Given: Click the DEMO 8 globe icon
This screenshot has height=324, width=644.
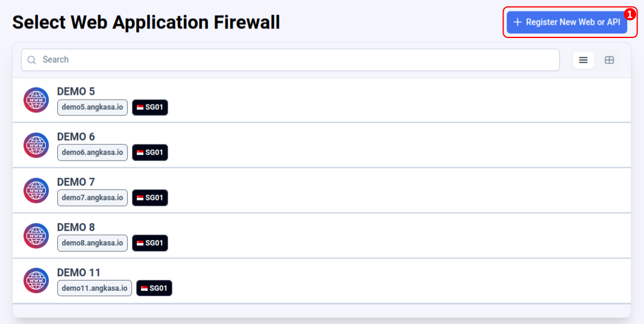Looking at the screenshot, I should (36, 235).
